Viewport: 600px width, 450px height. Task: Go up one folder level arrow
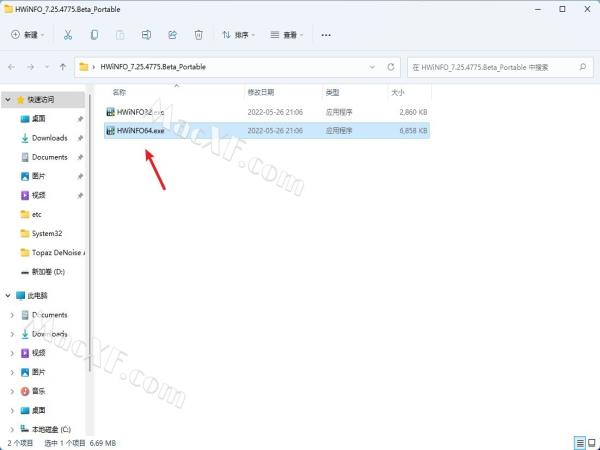63,67
